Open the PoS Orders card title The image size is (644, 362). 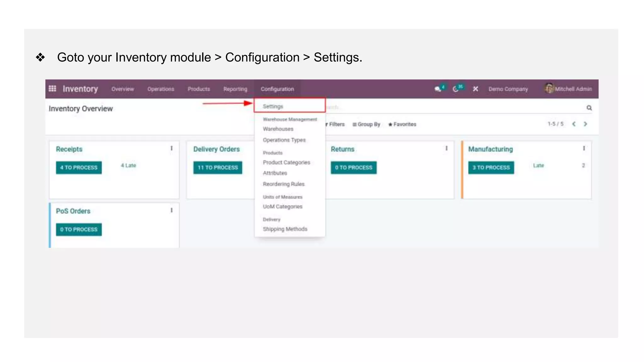73,211
